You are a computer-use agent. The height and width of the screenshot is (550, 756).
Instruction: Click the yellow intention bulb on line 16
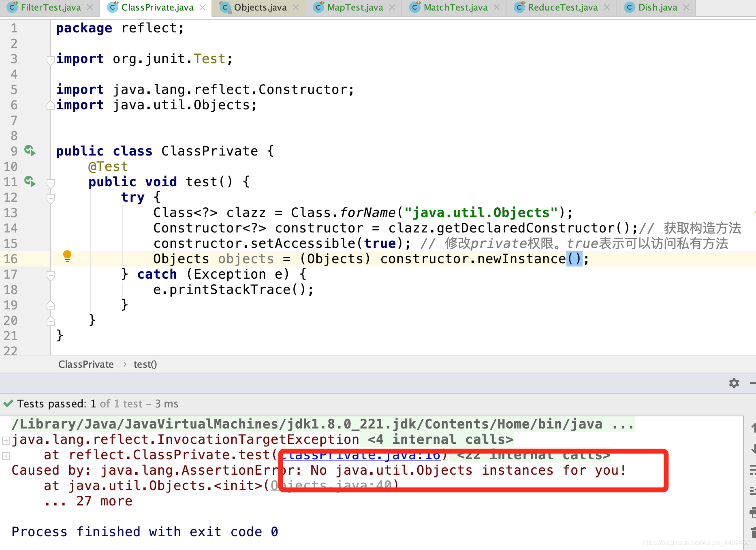[x=67, y=256]
